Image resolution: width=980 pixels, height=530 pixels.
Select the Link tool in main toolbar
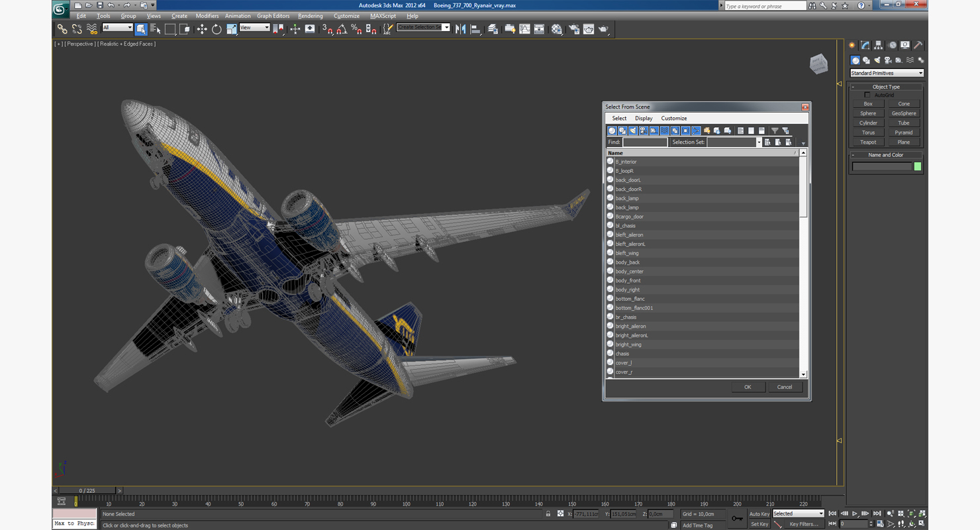62,29
